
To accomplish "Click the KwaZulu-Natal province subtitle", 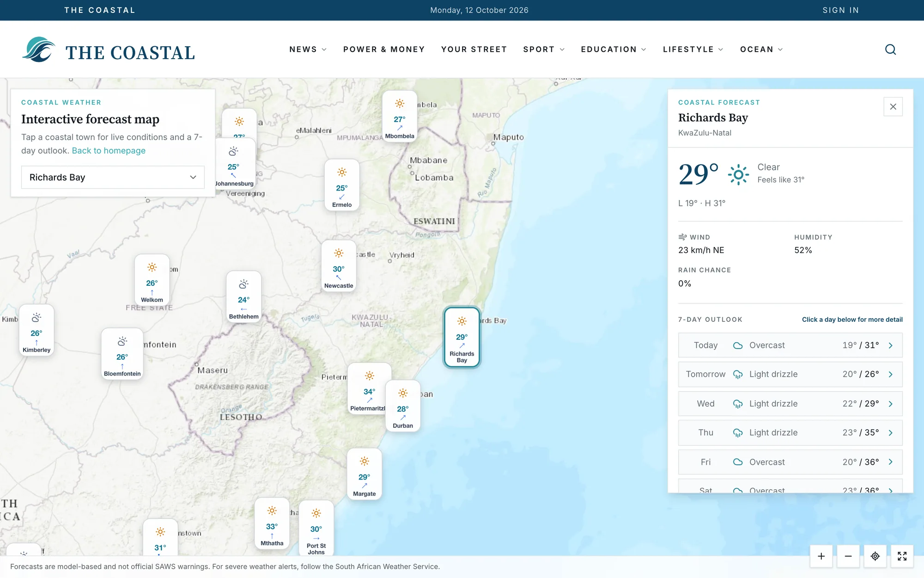I will coord(705,133).
